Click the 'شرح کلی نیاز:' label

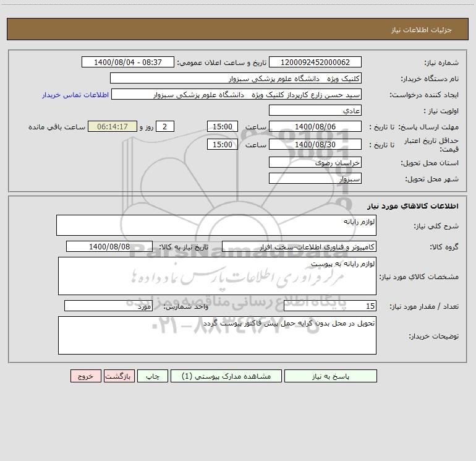pos(436,226)
